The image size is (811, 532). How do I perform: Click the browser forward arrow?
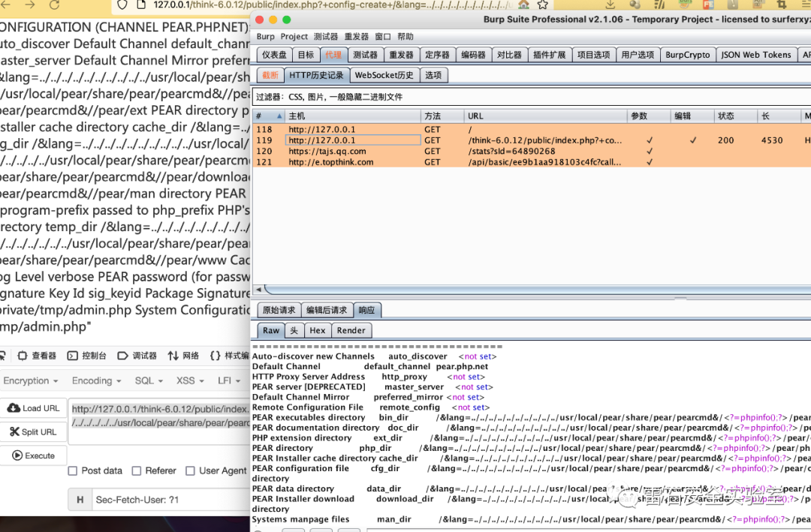30,5
